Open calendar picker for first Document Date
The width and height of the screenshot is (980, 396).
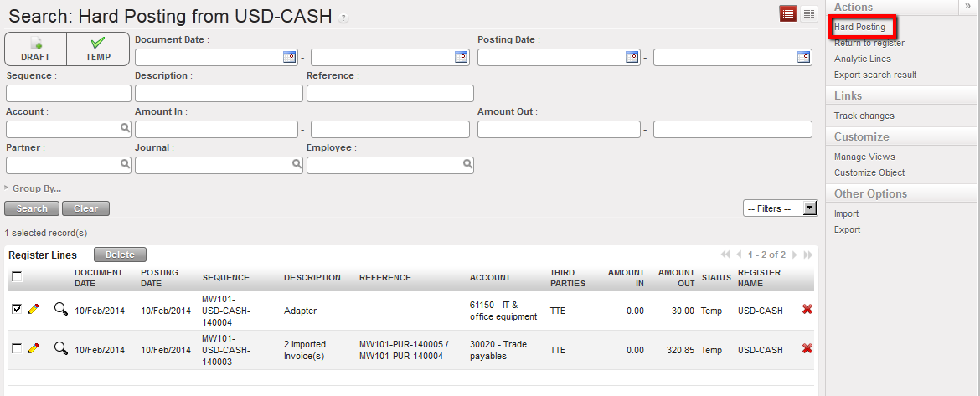(x=289, y=57)
